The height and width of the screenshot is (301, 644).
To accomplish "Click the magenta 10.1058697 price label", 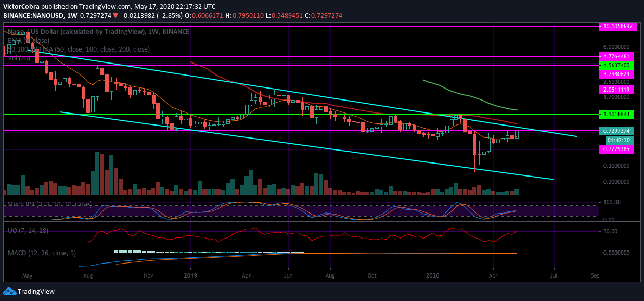I will [618, 26].
